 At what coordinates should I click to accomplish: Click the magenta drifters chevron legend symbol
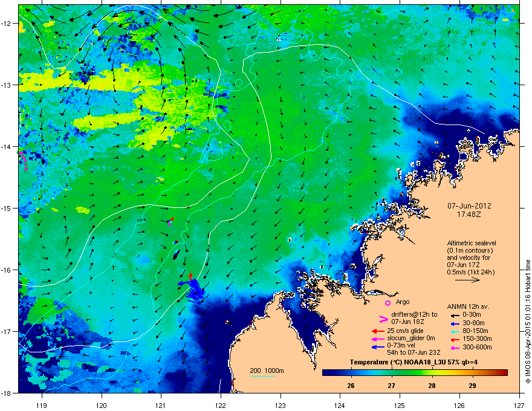[383, 319]
